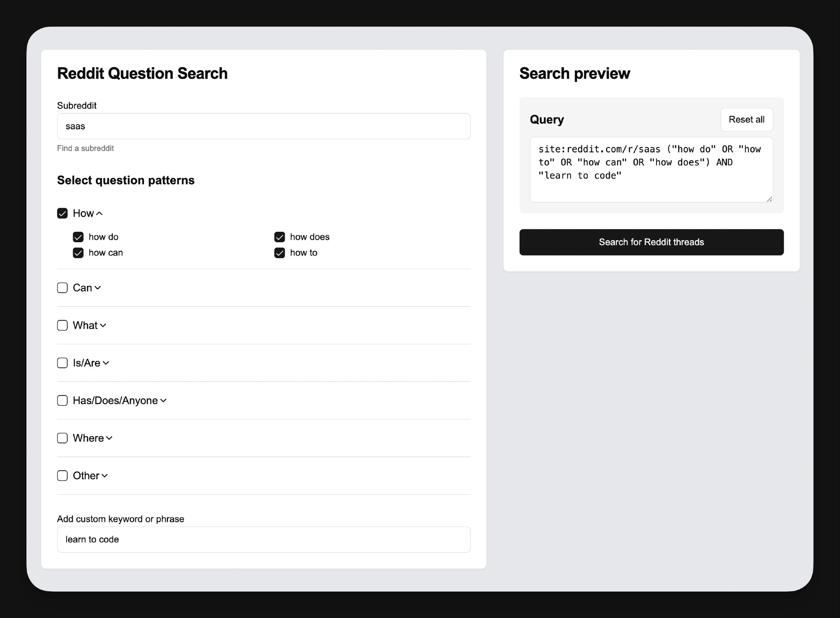Image resolution: width=840 pixels, height=618 pixels.
Task: Click Search for Reddit threads button
Action: pyautogui.click(x=651, y=242)
